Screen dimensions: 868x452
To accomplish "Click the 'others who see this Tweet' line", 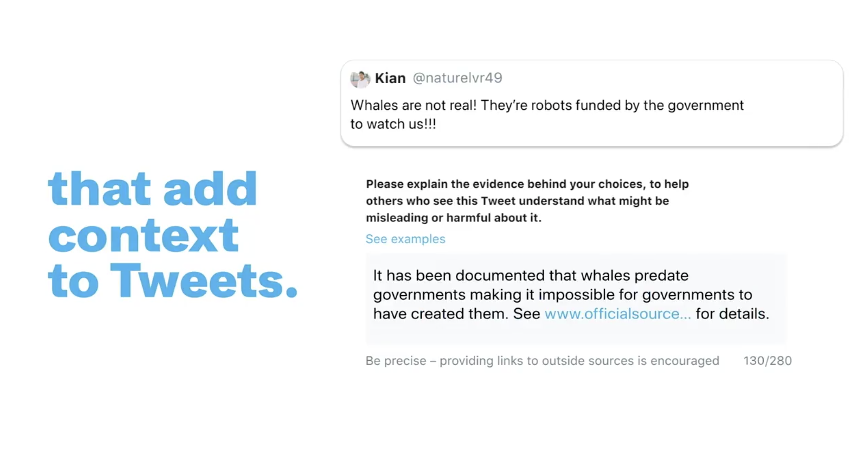I will pos(517,201).
